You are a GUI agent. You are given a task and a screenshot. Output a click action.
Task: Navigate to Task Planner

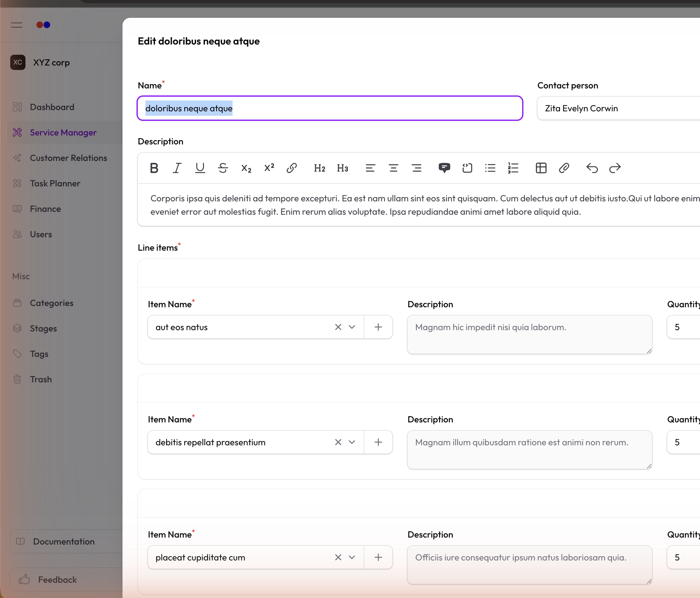[65, 183]
